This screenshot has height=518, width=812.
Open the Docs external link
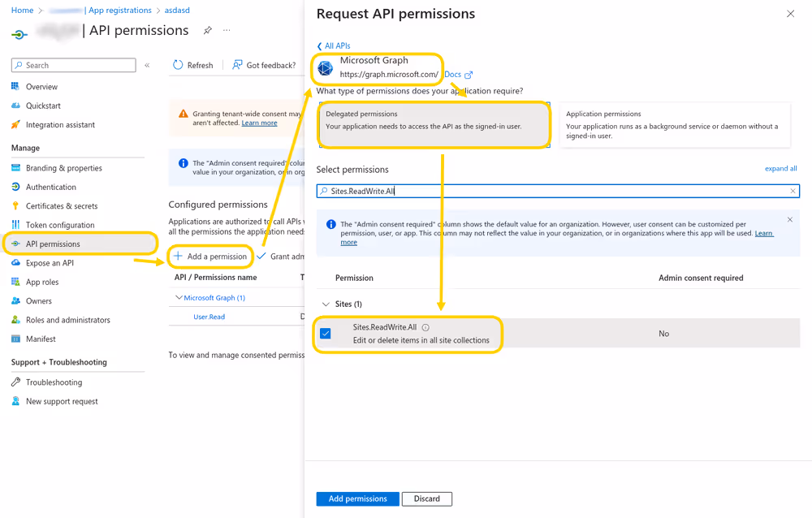(x=453, y=74)
